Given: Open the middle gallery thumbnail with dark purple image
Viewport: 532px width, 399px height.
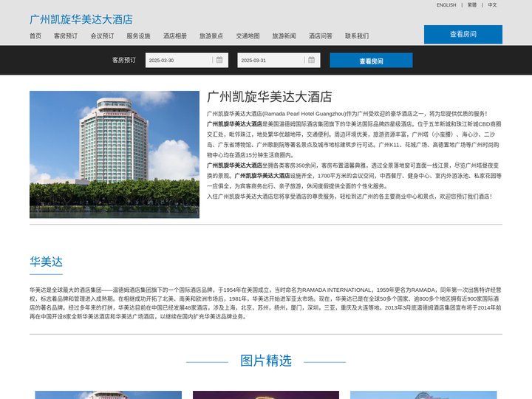Looking at the screenshot, I should point(266,395).
